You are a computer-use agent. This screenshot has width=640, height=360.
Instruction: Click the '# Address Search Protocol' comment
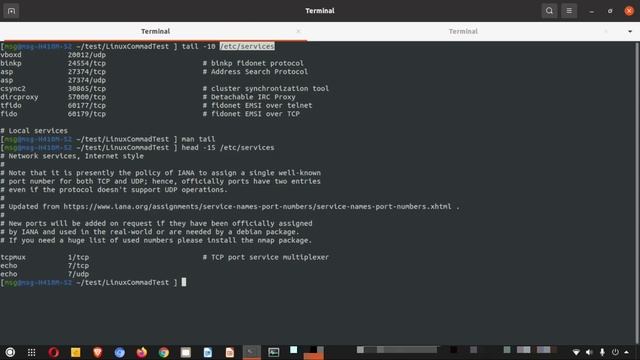pyautogui.click(x=256, y=72)
